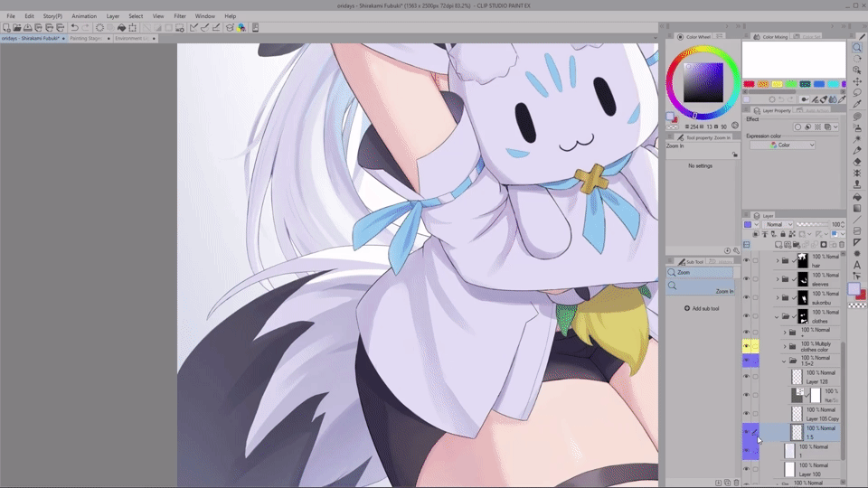This screenshot has height=488, width=868.
Task: Select the Gradient tool
Action: (857, 208)
